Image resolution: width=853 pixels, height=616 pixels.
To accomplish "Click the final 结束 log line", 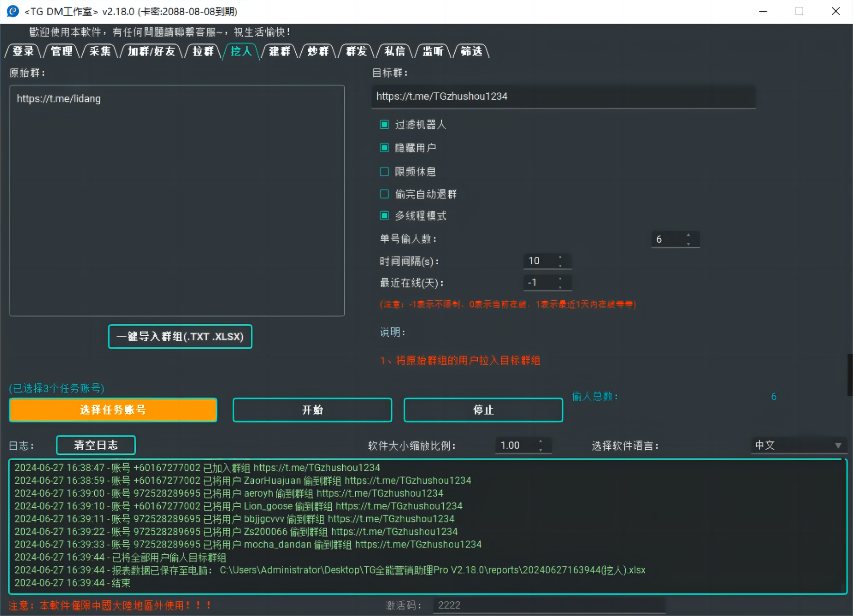I will (73, 583).
